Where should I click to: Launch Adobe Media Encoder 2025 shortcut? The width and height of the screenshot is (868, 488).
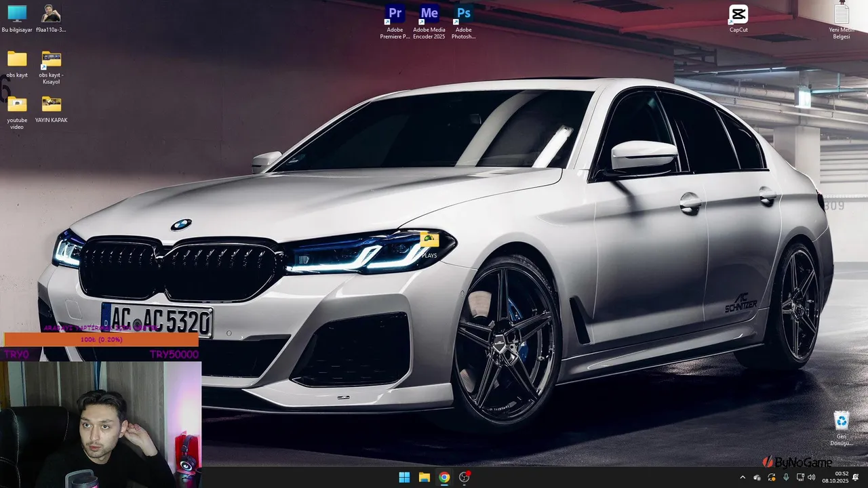tap(429, 22)
